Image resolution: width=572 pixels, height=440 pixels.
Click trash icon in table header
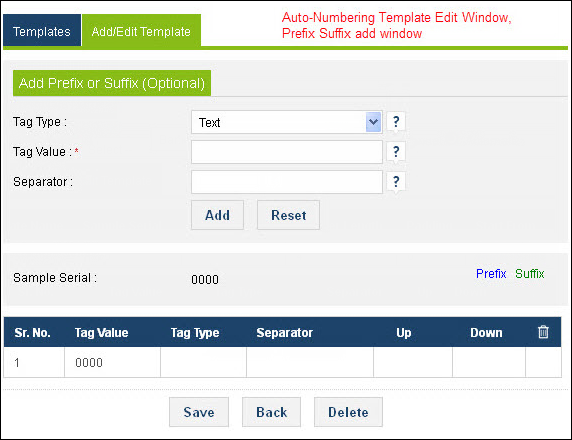(543, 332)
